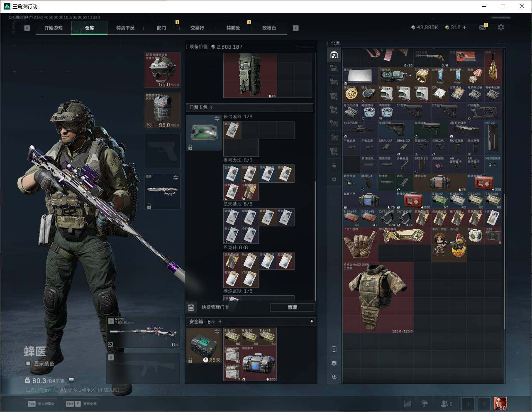Select the safe box showing 25天
Viewport: 532px width, 412px height.
(204, 346)
